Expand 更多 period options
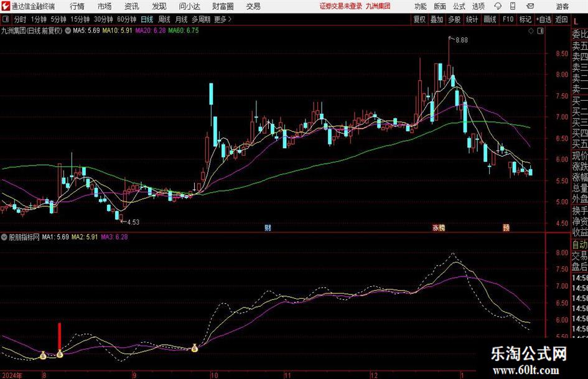Viewport: 588px width, 379px height. [223, 19]
